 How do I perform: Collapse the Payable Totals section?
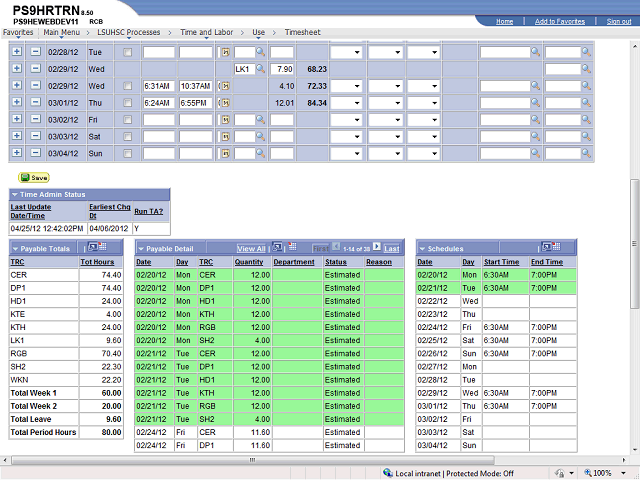tap(16, 249)
